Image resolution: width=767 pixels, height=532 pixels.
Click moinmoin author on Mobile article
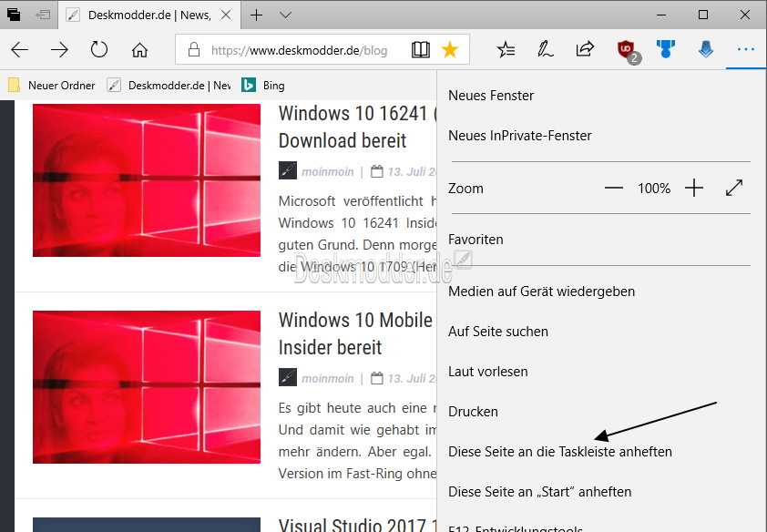coord(327,378)
